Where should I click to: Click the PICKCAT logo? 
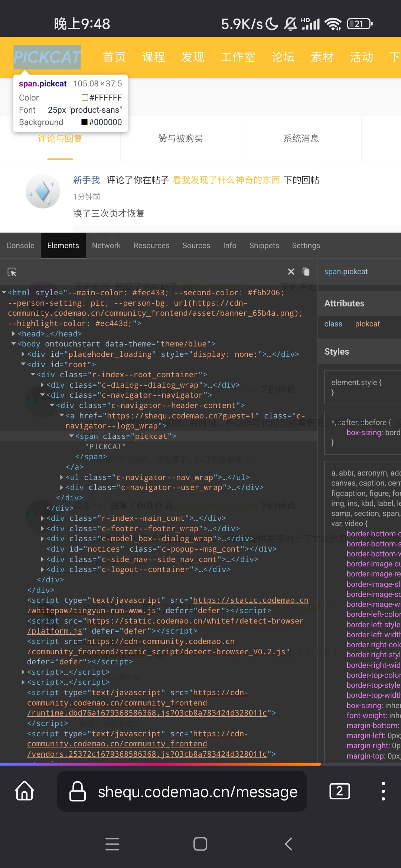point(47,57)
